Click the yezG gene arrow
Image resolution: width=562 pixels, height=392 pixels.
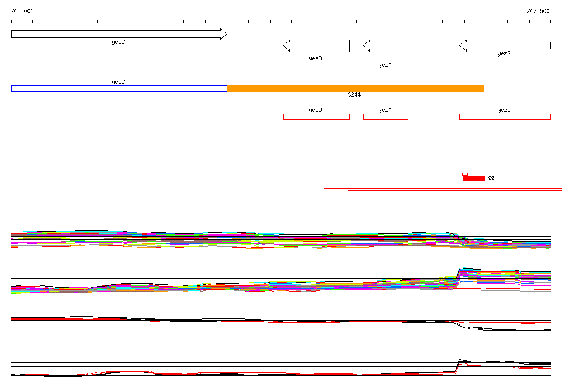(505, 46)
